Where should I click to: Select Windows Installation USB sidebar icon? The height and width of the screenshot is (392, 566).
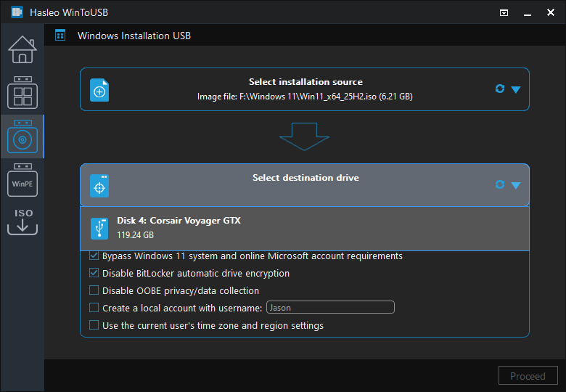pos(22,136)
